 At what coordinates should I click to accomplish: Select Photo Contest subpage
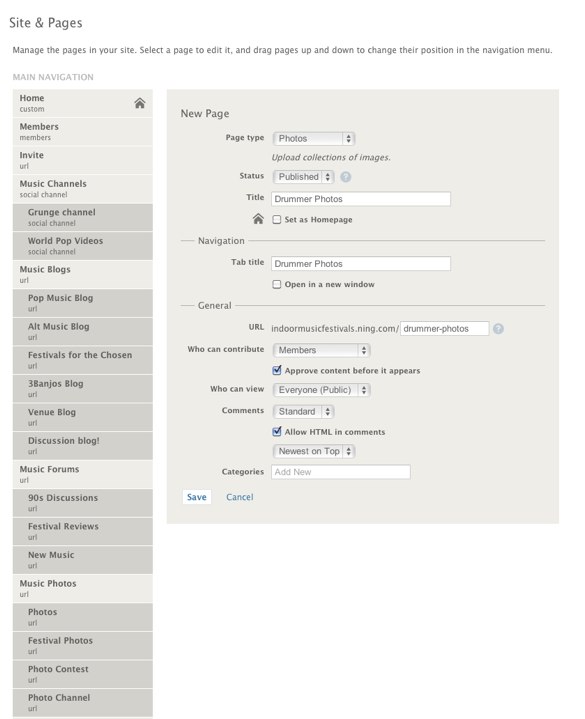[83, 674]
